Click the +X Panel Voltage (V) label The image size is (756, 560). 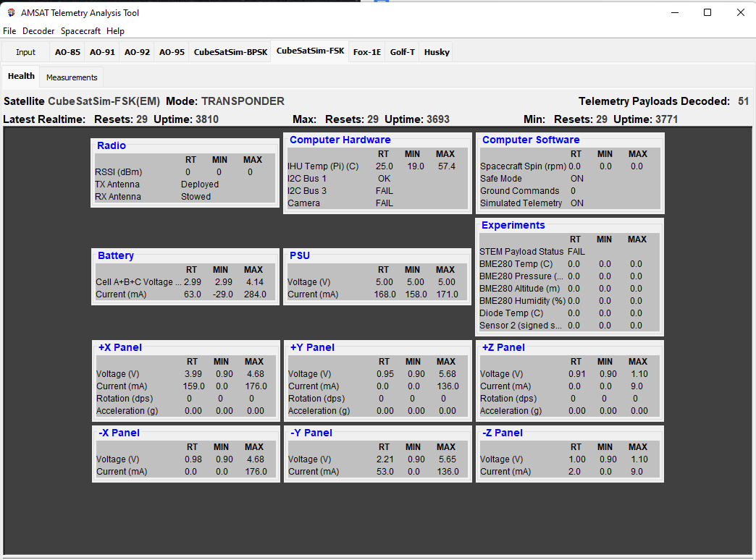[117, 374]
